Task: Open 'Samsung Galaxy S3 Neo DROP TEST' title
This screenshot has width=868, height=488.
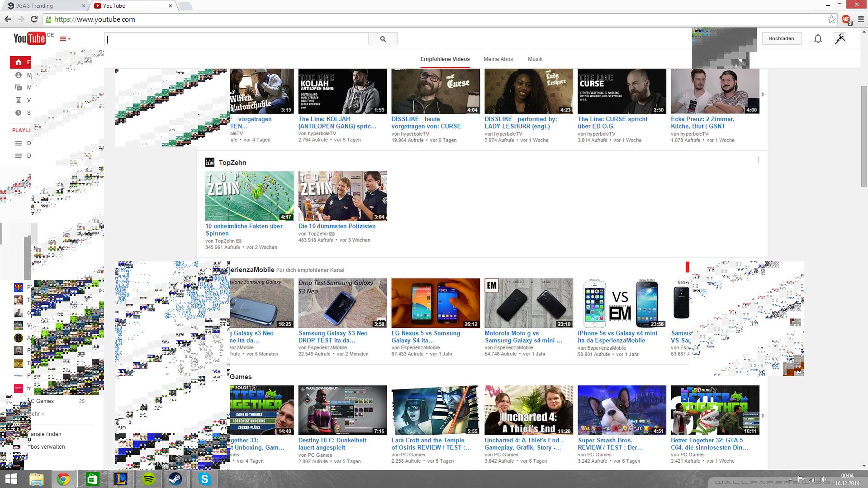Action: point(333,337)
